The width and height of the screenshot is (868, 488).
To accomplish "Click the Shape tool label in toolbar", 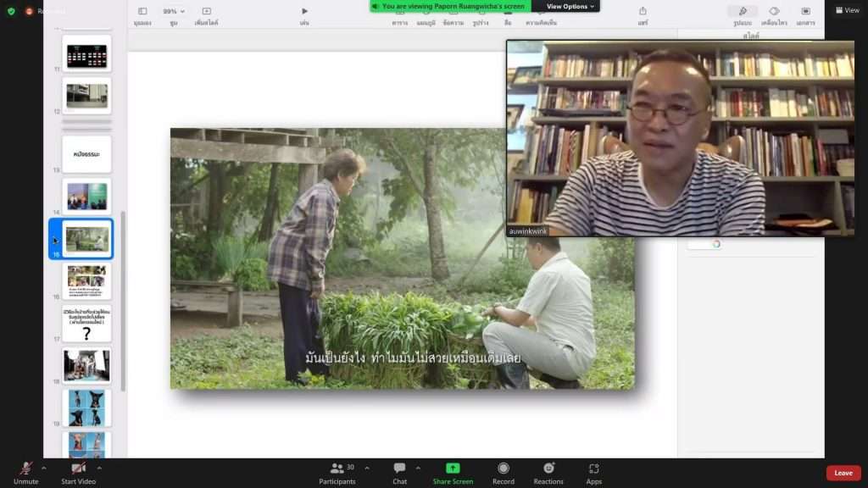I will pos(480,23).
